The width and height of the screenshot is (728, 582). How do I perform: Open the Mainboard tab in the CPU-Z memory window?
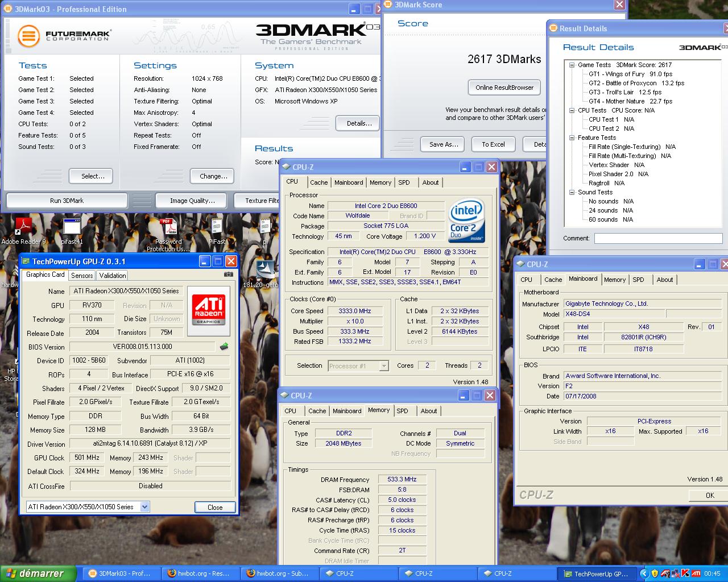pos(347,411)
